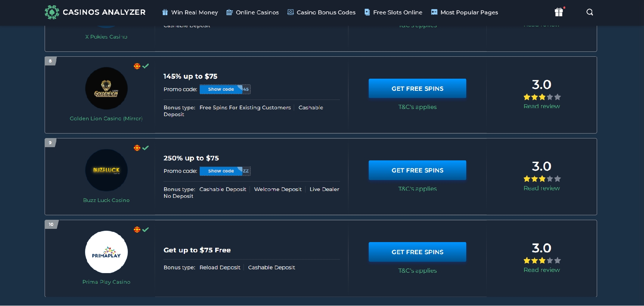The image size is (644, 306).
Task: Click T&C's applies under Buzz Luck offer
Action: coord(417,189)
